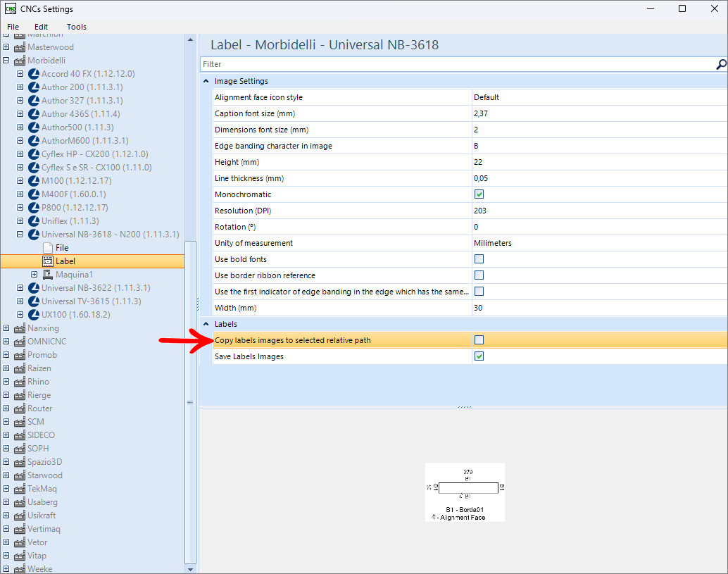The image size is (728, 574).
Task: Collapse the Labels section
Action: 206,324
